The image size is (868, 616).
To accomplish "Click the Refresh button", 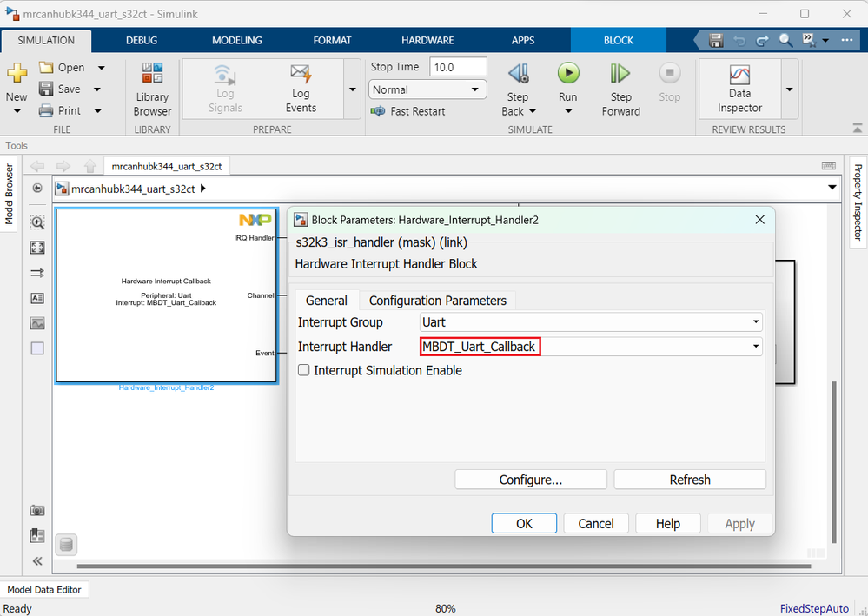I will coord(690,480).
